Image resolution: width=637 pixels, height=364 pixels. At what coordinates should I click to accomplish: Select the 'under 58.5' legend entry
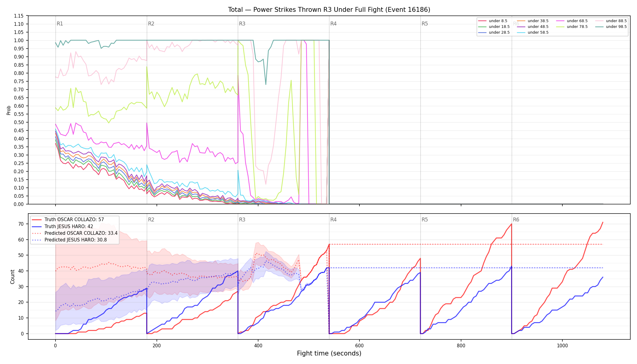coord(533,32)
